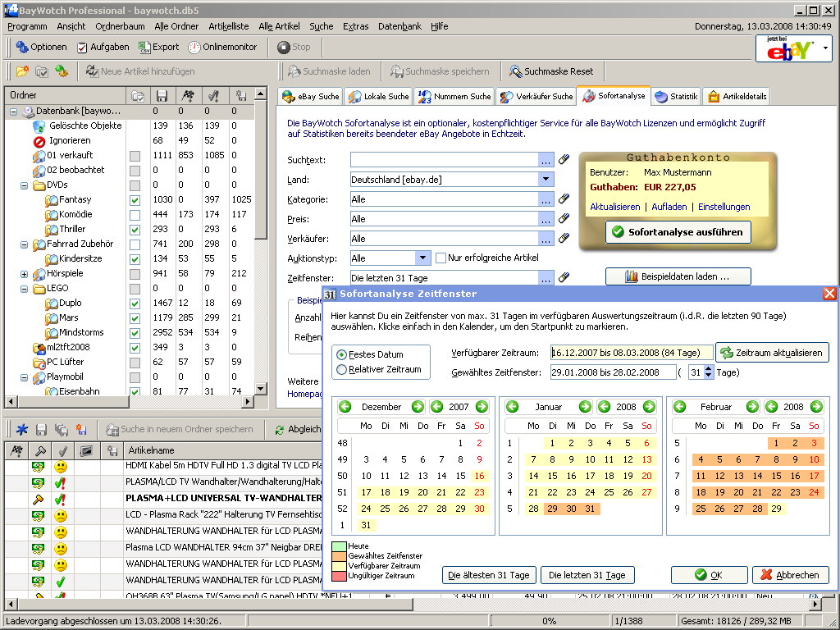
Task: Go to previous year in Januar calendar
Action: tap(605, 407)
